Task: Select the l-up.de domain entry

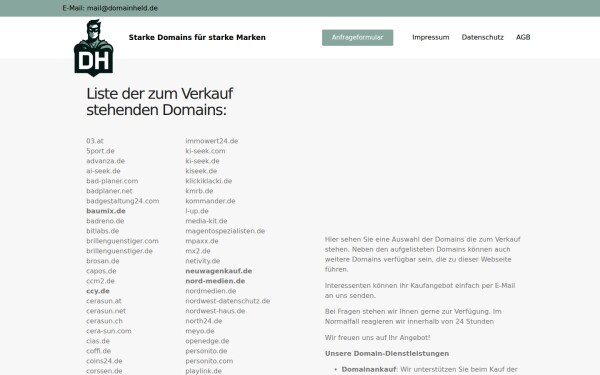Action: (x=197, y=211)
